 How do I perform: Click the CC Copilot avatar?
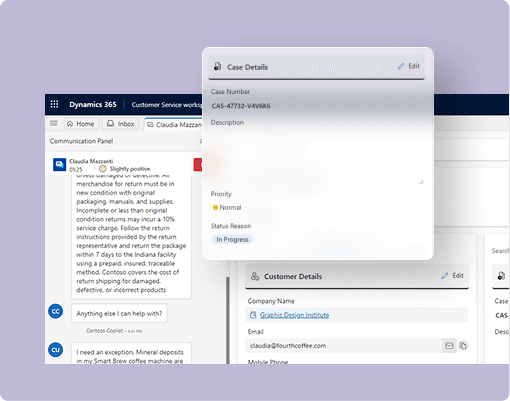pos(56,311)
